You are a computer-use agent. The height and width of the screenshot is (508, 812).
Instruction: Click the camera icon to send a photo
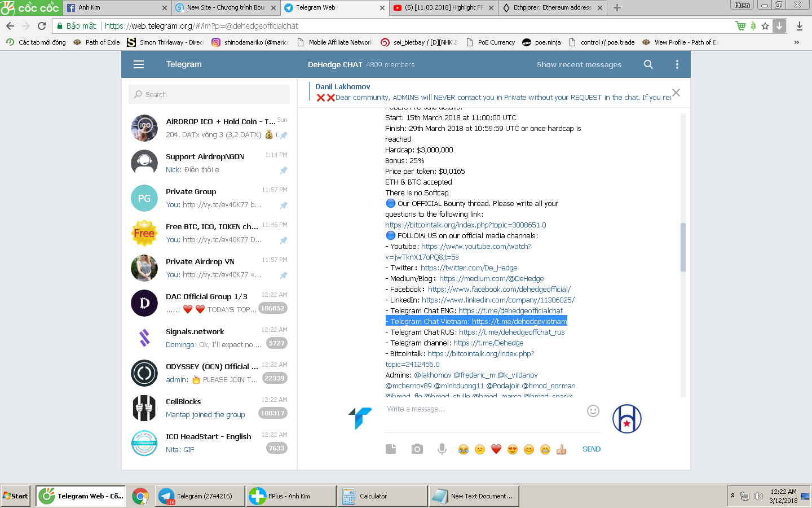417,449
